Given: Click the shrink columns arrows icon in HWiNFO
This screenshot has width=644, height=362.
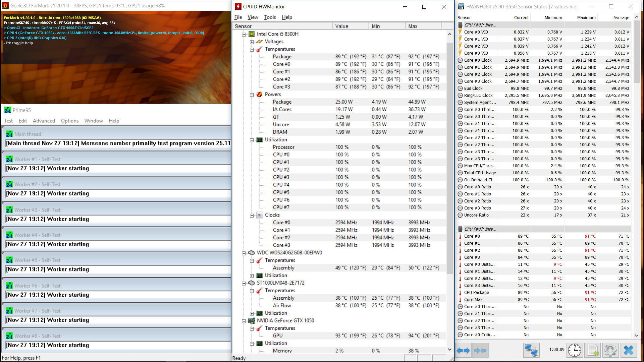Looking at the screenshot, I should point(480,351).
